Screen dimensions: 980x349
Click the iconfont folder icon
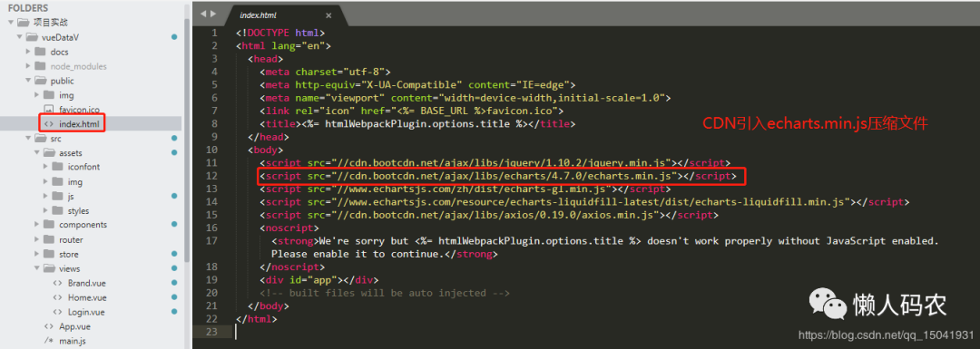tap(57, 167)
